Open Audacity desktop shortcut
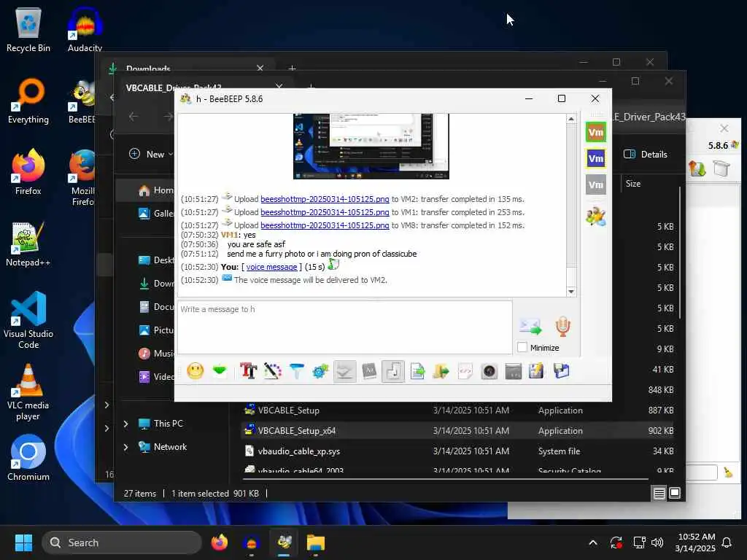The image size is (747, 560). coord(85,31)
